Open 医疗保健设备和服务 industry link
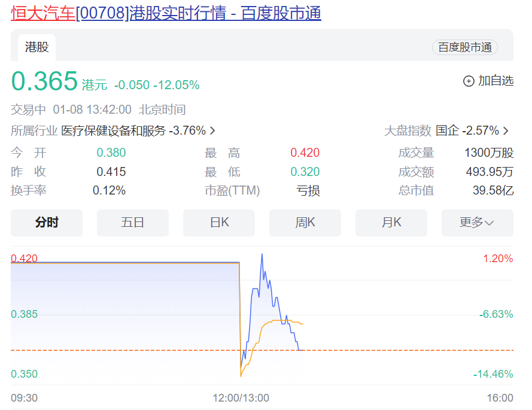Screen dimensions: 532x410 click(x=113, y=130)
